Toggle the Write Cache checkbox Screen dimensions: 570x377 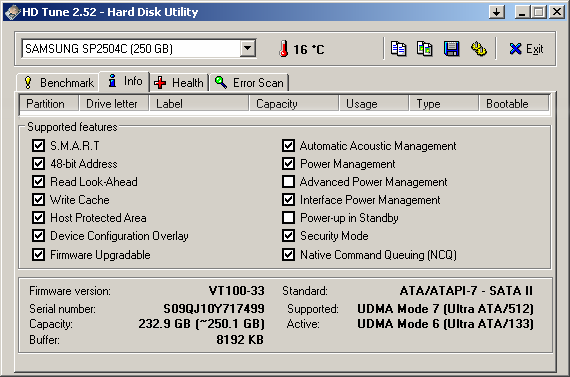point(38,200)
